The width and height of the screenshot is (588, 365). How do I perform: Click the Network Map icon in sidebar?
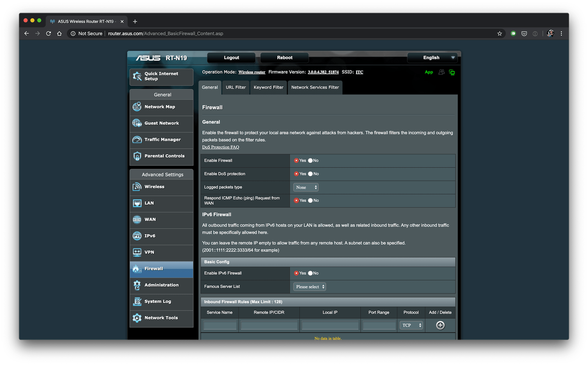pos(138,107)
